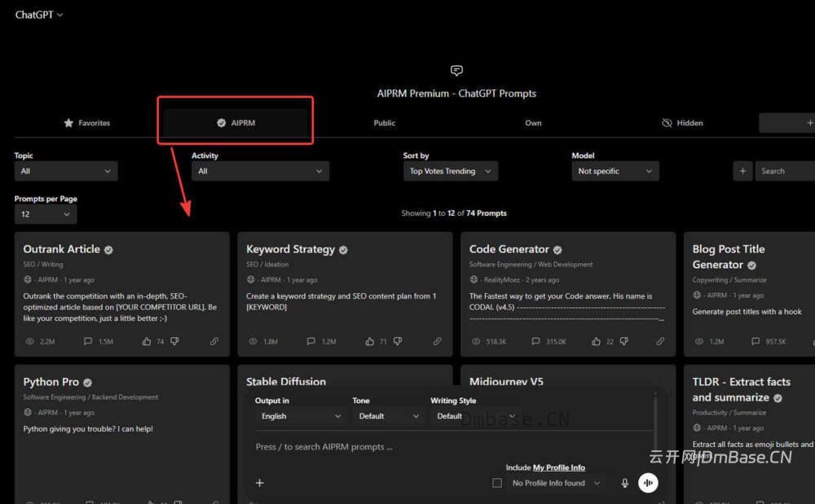
Task: Click globe icon on Python Pro card
Action: 28,412
